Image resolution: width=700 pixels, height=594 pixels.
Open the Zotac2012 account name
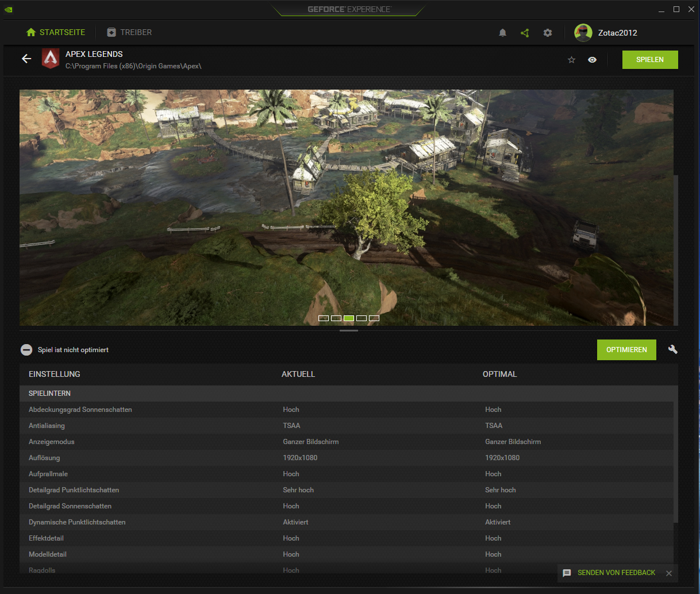click(x=618, y=33)
